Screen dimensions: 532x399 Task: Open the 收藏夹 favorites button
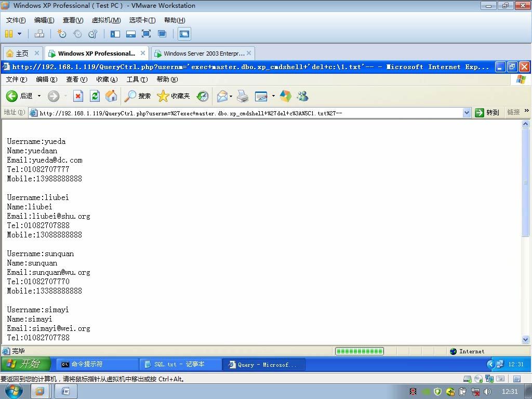coord(173,96)
